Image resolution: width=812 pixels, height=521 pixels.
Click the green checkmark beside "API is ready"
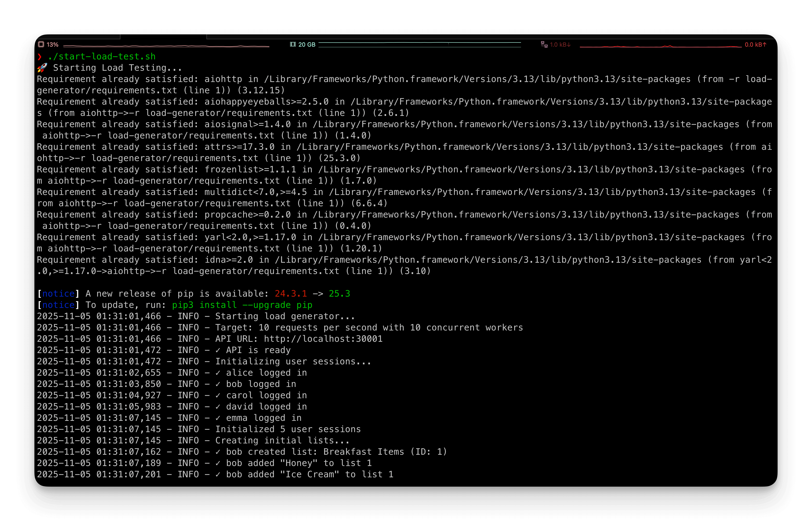(218, 350)
